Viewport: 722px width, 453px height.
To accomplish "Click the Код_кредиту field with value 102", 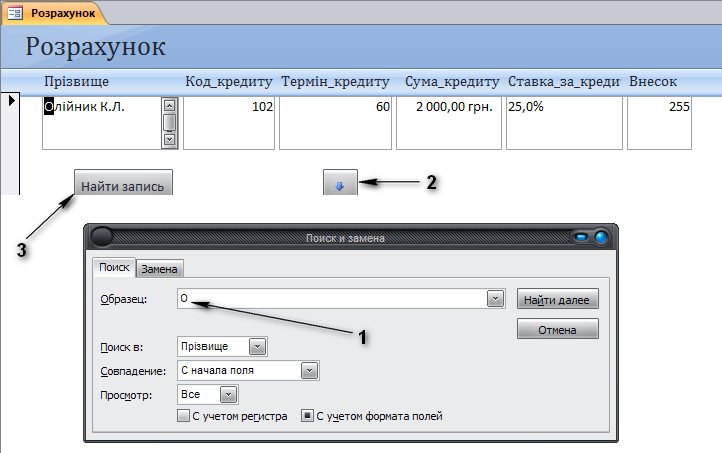I will [229, 123].
